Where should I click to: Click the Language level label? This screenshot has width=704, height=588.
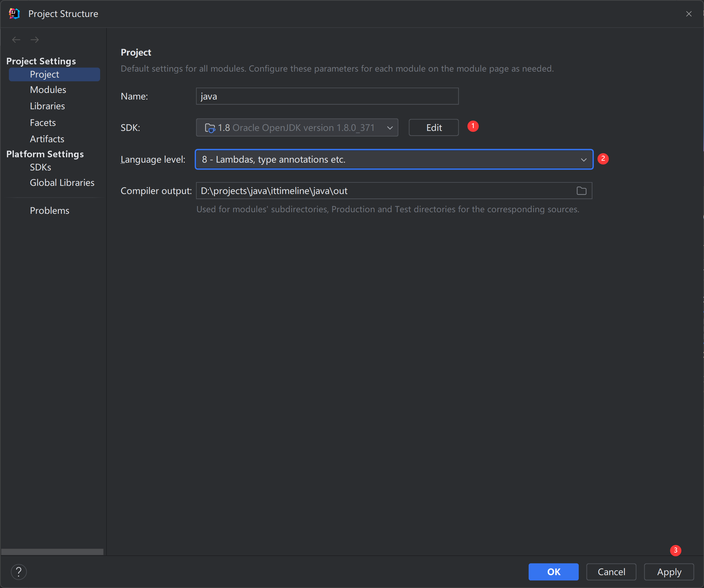tap(153, 159)
